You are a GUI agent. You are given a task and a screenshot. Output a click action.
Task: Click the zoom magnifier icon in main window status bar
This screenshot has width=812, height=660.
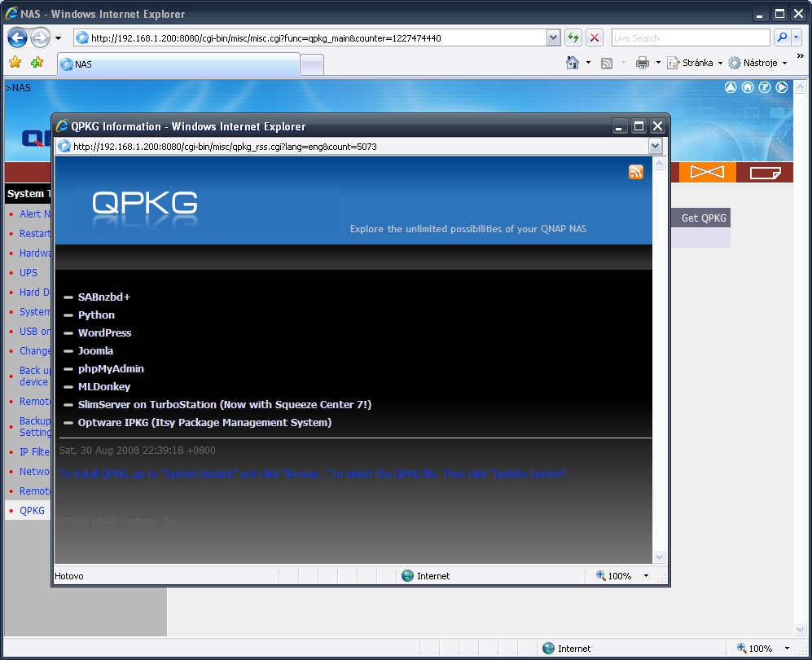click(742, 648)
